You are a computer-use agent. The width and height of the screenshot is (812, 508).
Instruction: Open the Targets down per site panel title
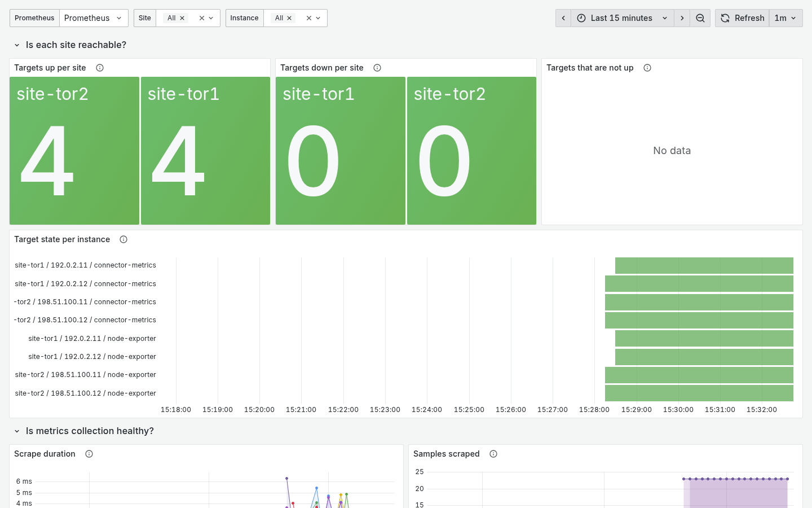(322, 68)
